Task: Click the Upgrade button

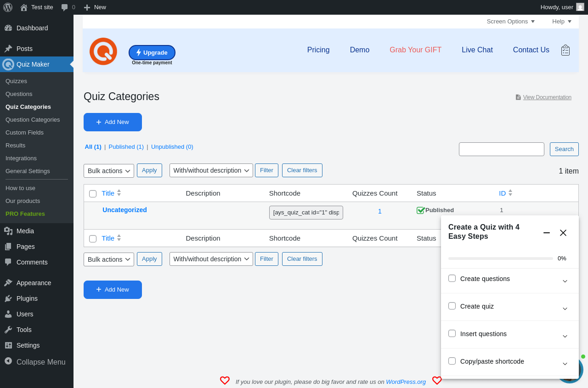Action: click(152, 52)
